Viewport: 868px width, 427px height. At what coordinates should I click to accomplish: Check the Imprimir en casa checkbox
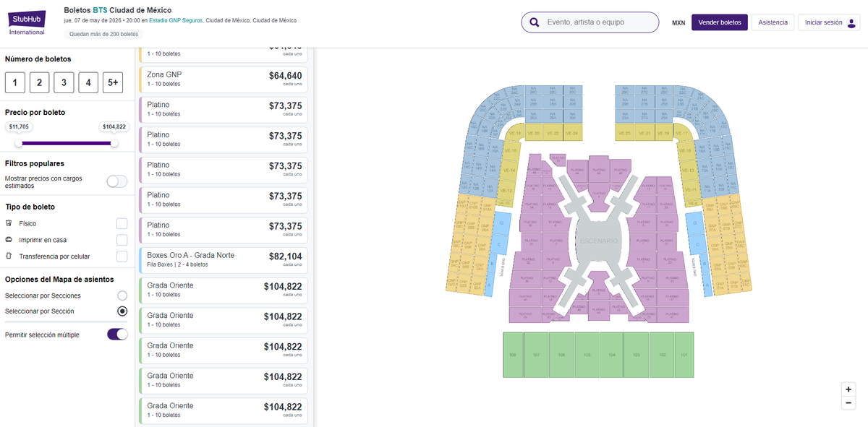[x=122, y=239]
